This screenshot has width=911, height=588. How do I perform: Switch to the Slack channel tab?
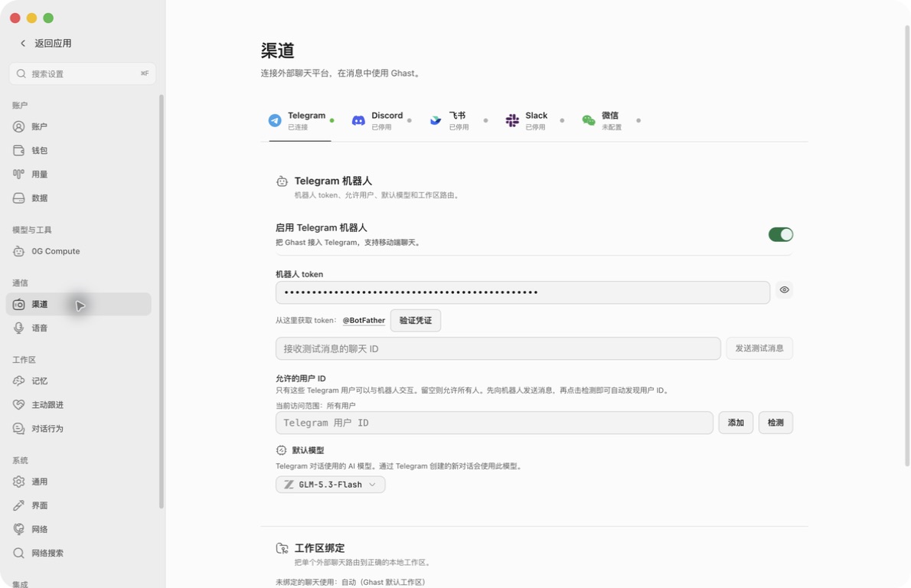point(535,121)
